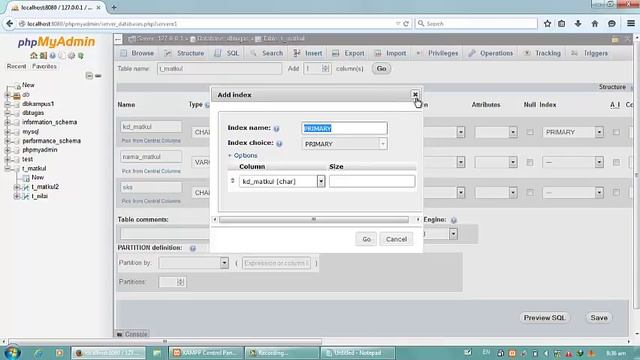640x360 pixels.
Task: Toggle A_I checkbox for nama_matkul row
Action: (616, 162)
